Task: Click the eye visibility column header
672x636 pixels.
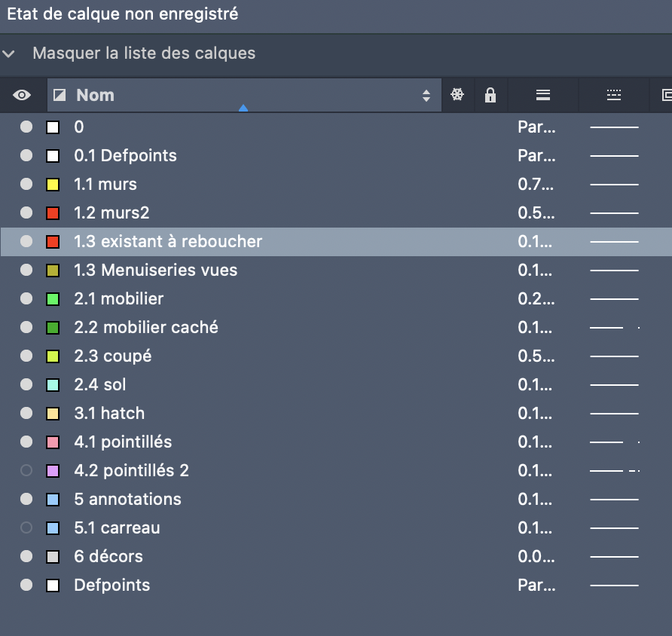Action: 22,95
